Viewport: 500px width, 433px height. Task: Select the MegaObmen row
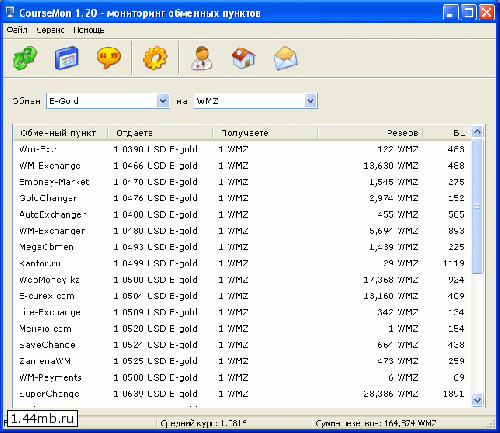pyautogui.click(x=242, y=247)
